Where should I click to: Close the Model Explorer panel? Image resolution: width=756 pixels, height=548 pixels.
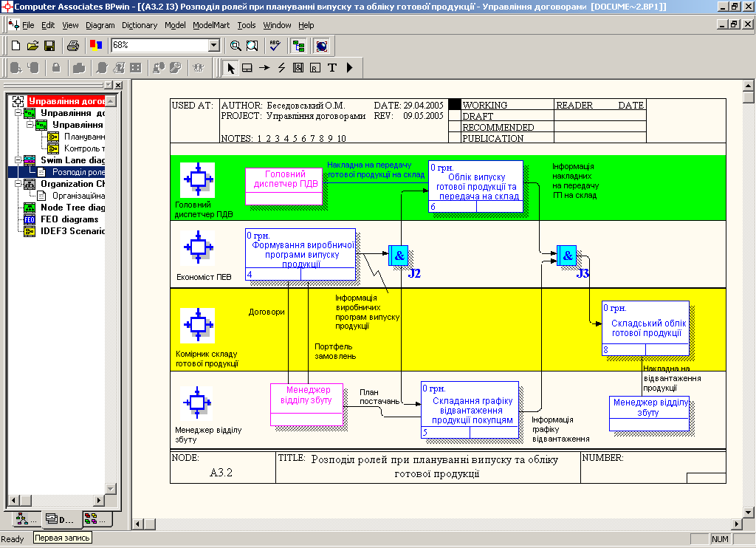click(119, 85)
